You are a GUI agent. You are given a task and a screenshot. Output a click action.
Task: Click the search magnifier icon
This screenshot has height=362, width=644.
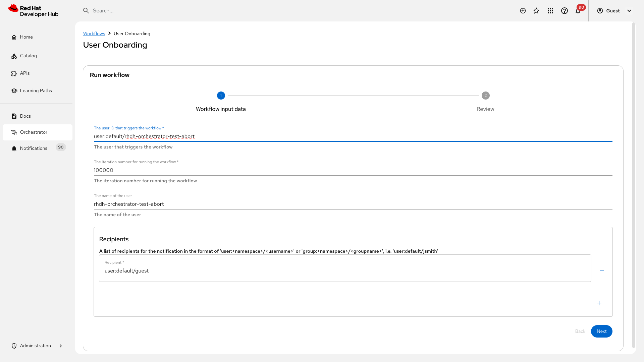point(86,11)
